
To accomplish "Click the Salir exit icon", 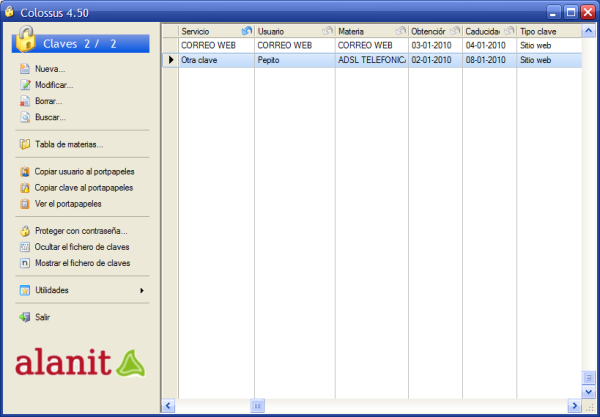I will coord(25,317).
